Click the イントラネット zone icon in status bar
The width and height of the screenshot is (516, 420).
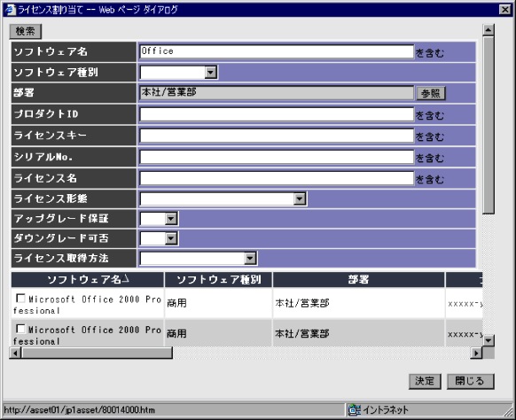tap(355, 409)
